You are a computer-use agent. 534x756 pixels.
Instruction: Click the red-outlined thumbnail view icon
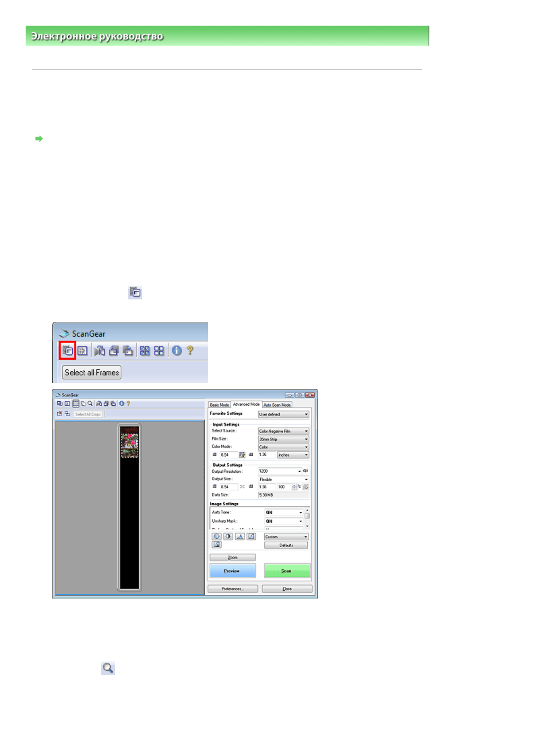(x=67, y=351)
